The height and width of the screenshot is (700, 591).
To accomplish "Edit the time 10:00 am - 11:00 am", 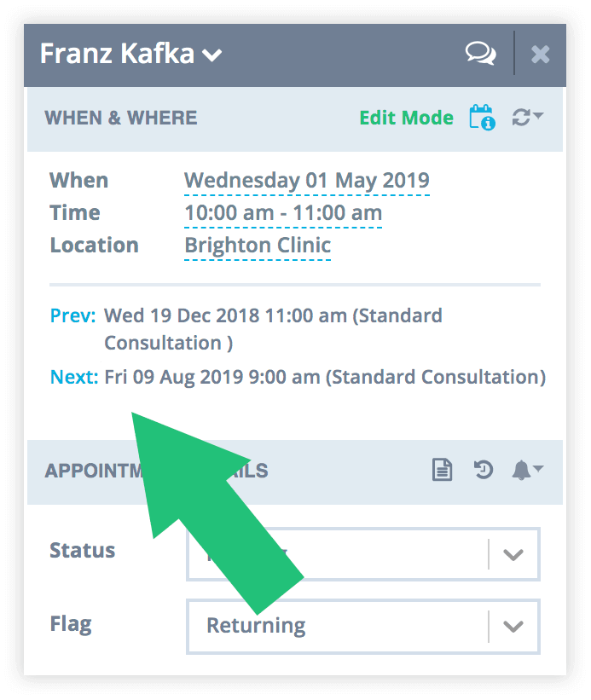I will click(x=283, y=213).
